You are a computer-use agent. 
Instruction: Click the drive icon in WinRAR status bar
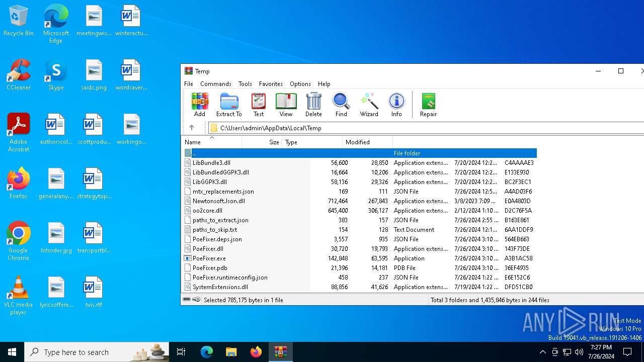coord(187,300)
